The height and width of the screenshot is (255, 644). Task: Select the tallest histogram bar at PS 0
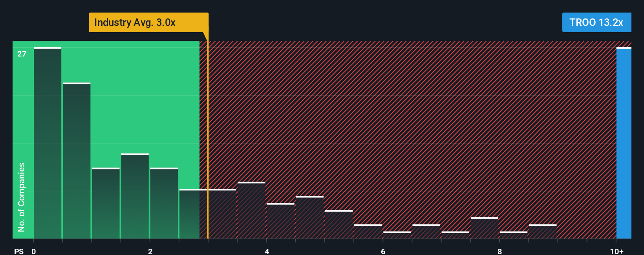pyautogui.click(x=48, y=143)
